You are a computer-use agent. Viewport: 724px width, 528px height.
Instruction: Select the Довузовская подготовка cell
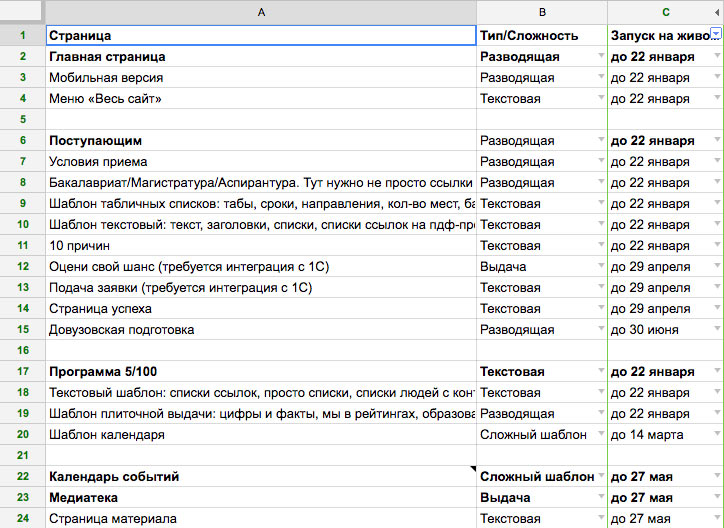tap(260, 330)
